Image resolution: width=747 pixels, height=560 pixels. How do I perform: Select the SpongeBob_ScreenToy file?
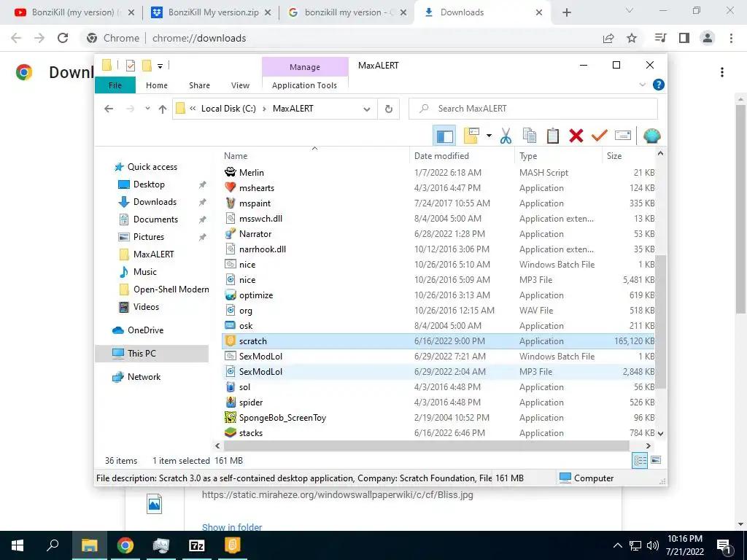click(438, 418)
